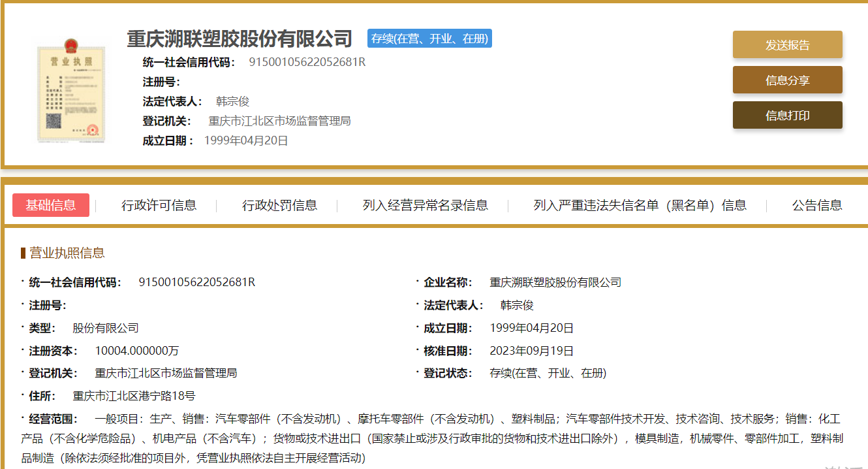
Task: Click the 发送报告 button
Action: (787, 44)
